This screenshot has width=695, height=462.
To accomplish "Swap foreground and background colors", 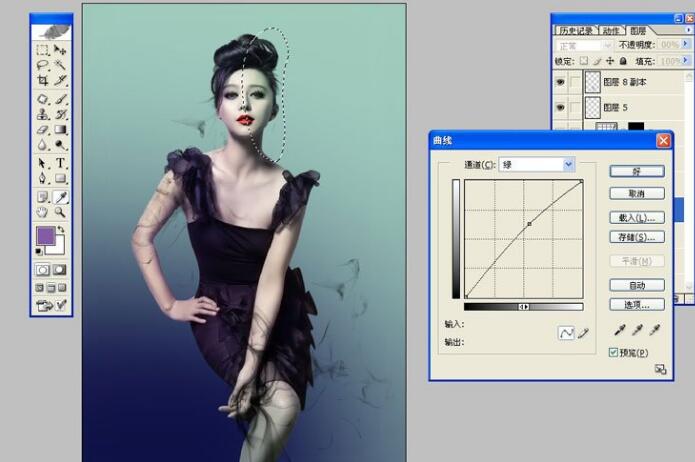I will [x=61, y=229].
